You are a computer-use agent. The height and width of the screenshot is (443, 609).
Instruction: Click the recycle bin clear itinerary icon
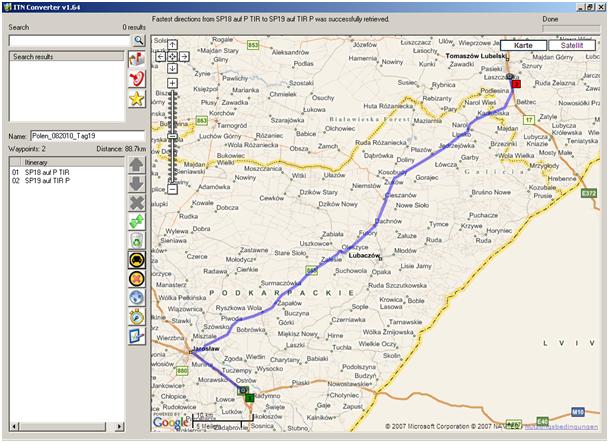click(x=137, y=241)
